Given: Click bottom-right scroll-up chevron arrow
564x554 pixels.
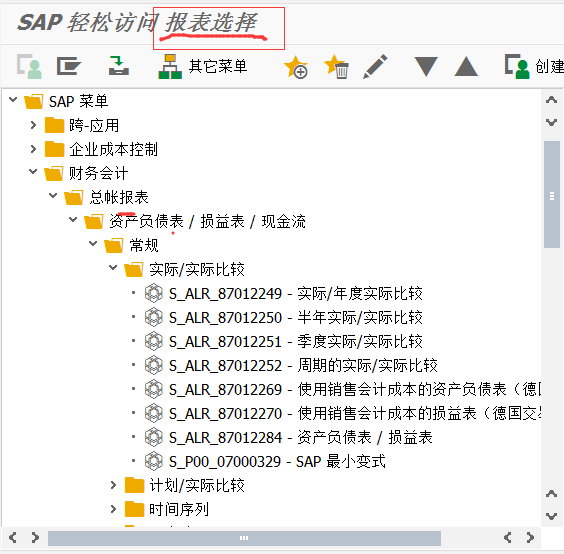Looking at the screenshot, I should 551,493.
